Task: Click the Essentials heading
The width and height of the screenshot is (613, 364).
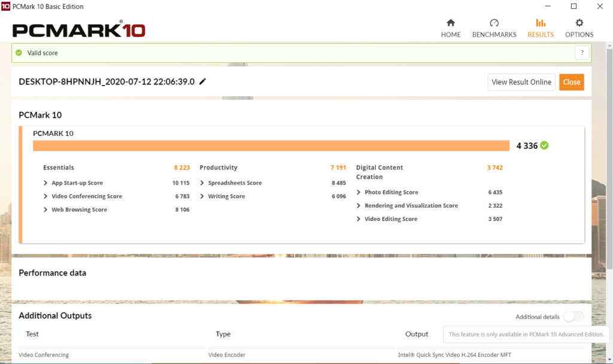Action: pyautogui.click(x=58, y=168)
